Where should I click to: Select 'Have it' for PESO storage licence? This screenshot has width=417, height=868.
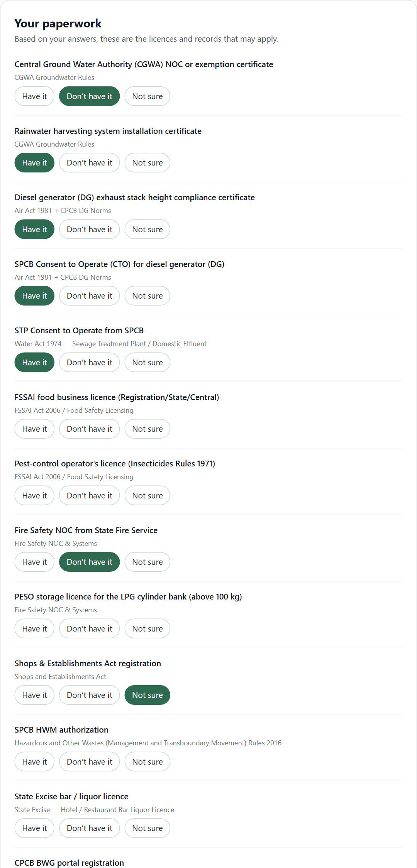[34, 628]
